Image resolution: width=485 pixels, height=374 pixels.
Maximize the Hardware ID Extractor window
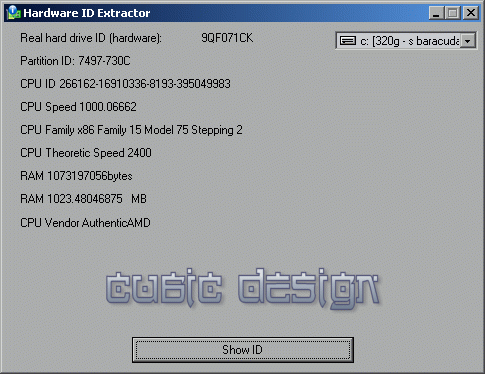(x=452, y=13)
